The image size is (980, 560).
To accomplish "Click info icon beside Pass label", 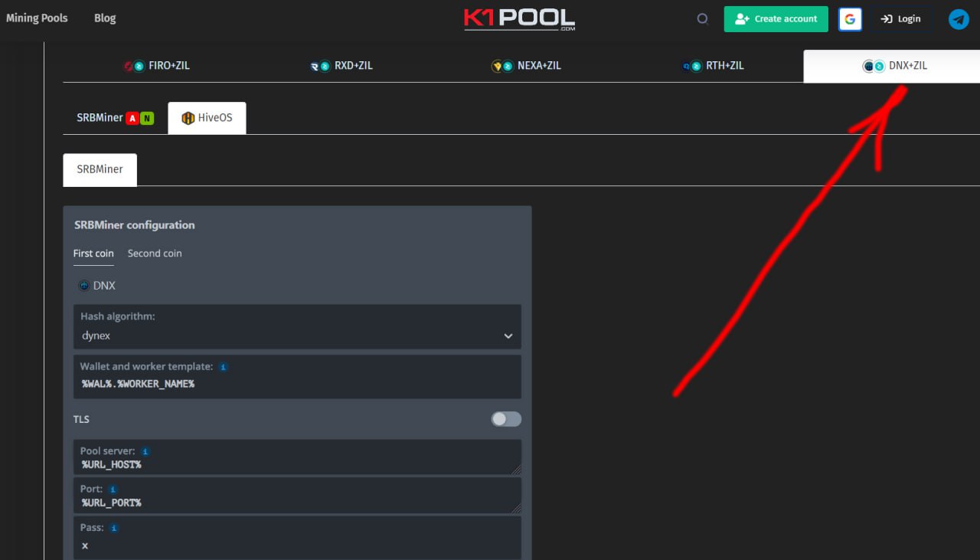I will tap(114, 528).
